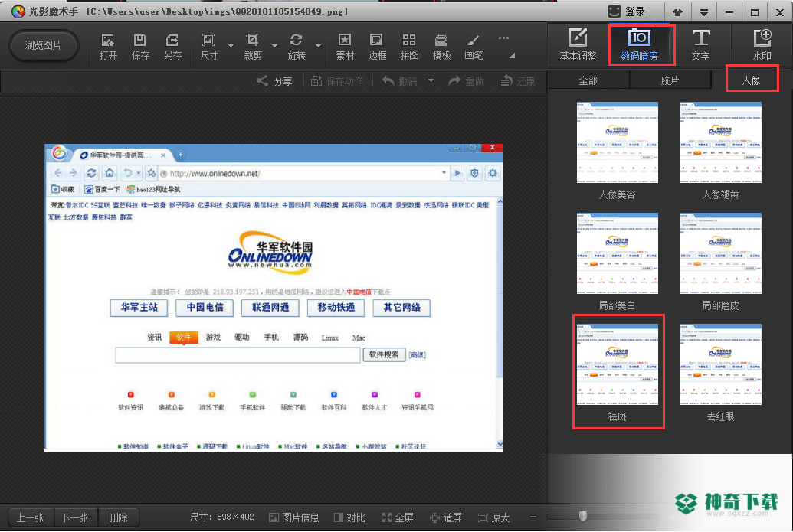Open the title bar main menu dropdown
This screenshot has height=532, width=793.
tap(703, 11)
